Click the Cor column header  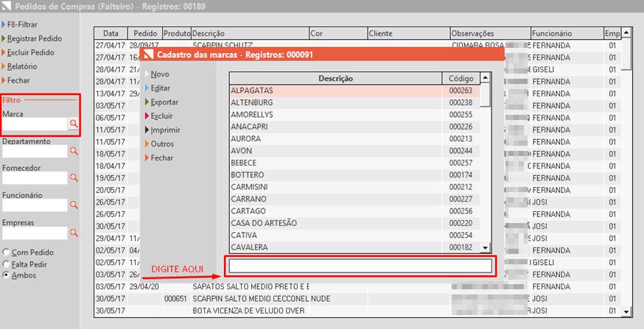pos(338,33)
